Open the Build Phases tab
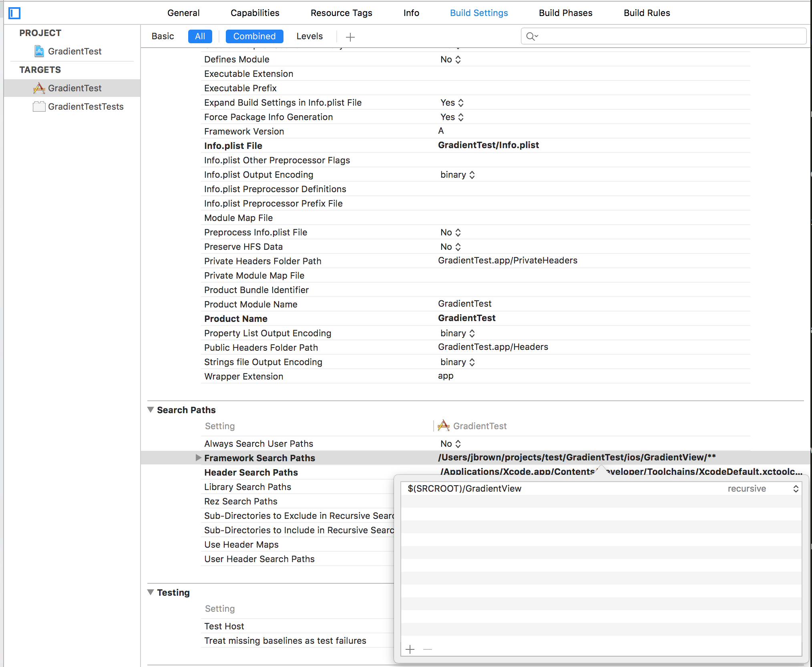The width and height of the screenshot is (812, 667). point(565,13)
